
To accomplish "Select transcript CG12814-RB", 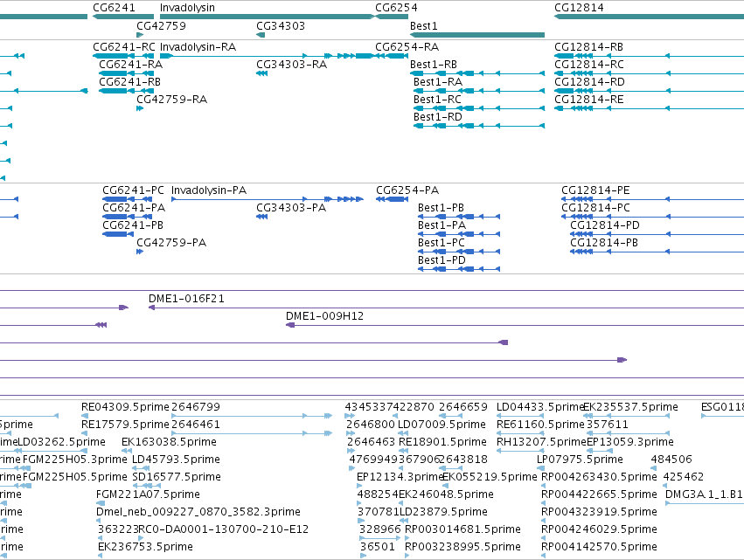I will pos(588,47).
